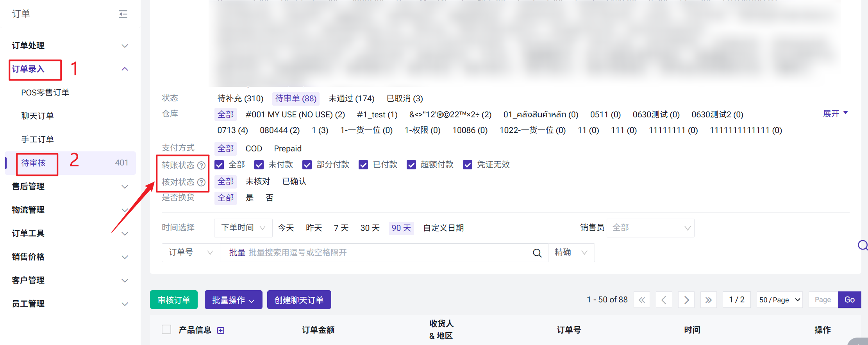Select 90 天 time range
Image resolution: width=868 pixels, height=345 pixels.
point(401,228)
